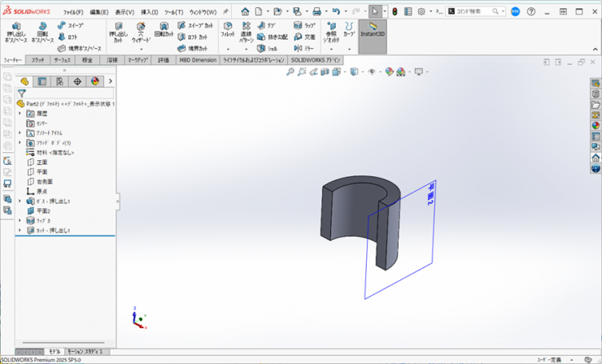Switch to the スケッチ tab
This screenshot has width=602, height=364.
[x=38, y=60]
